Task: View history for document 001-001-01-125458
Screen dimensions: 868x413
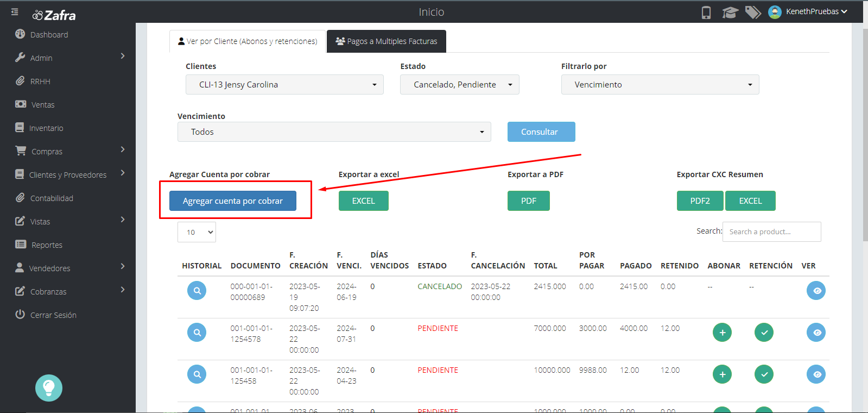Action: [x=197, y=374]
